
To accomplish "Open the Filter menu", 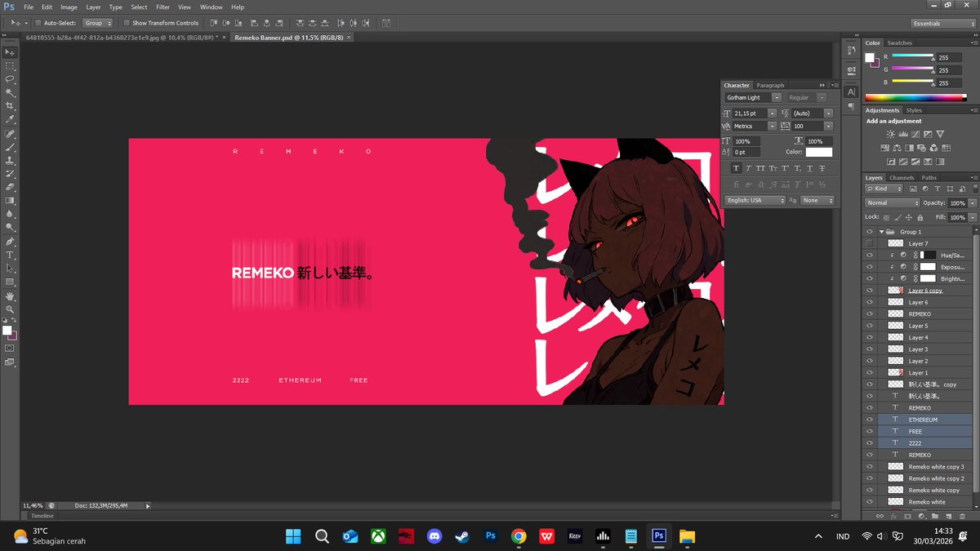I will 163,7.
